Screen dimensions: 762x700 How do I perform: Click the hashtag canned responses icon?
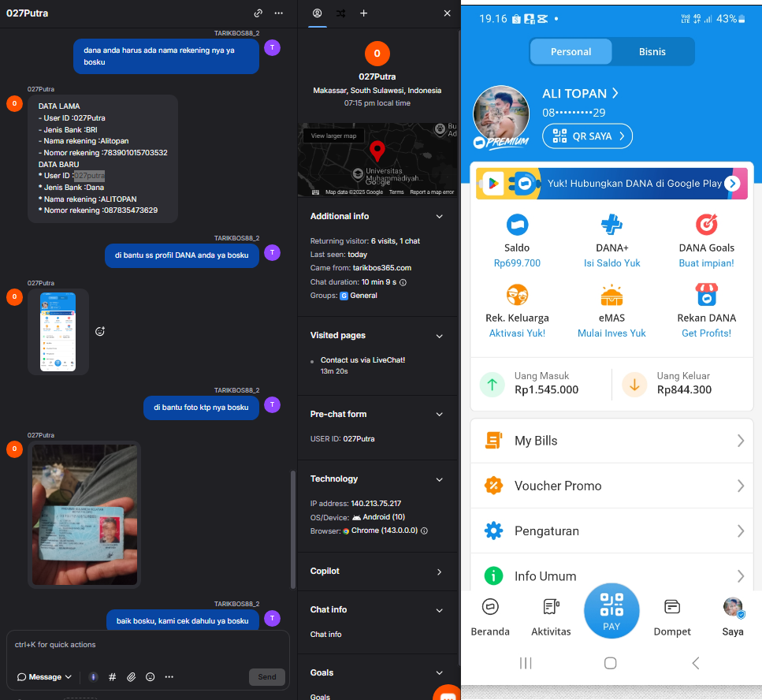(x=112, y=677)
